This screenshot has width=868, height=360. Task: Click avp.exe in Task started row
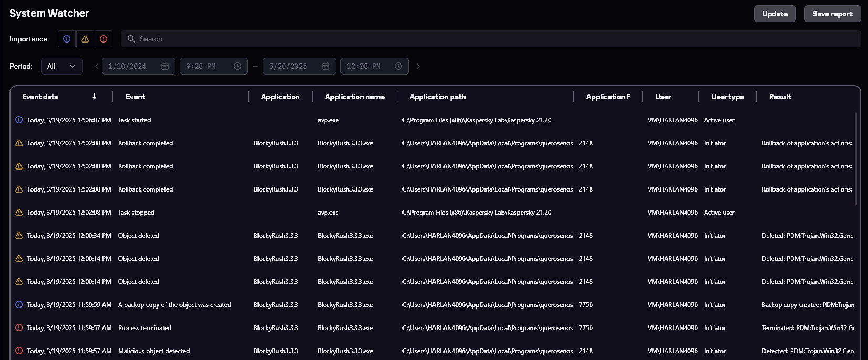coord(328,120)
